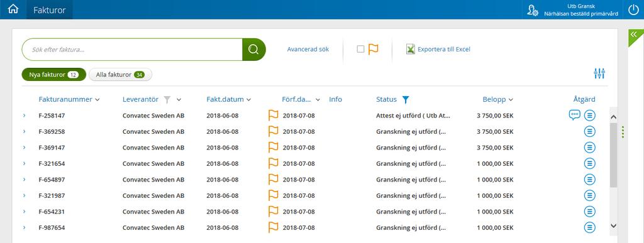Tick the flagged invoices checkbox
This screenshot has height=243, width=644.
click(x=360, y=49)
